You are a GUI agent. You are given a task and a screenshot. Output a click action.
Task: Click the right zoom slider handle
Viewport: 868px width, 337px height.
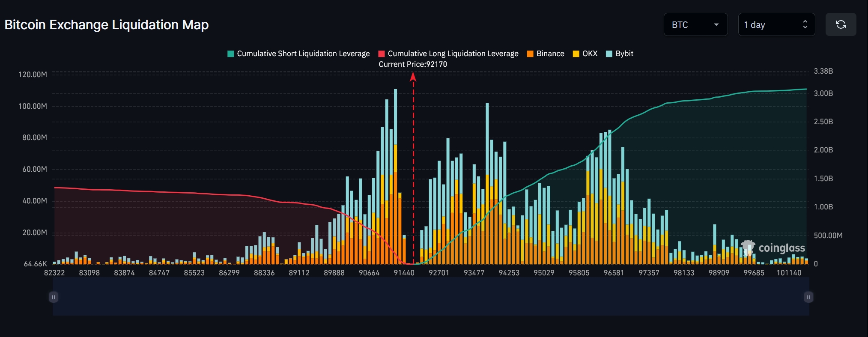point(808,297)
